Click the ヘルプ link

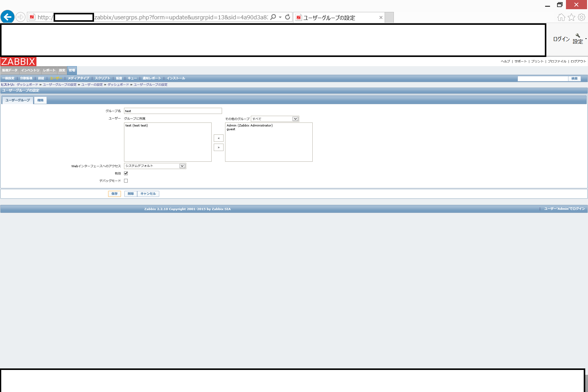(x=505, y=61)
